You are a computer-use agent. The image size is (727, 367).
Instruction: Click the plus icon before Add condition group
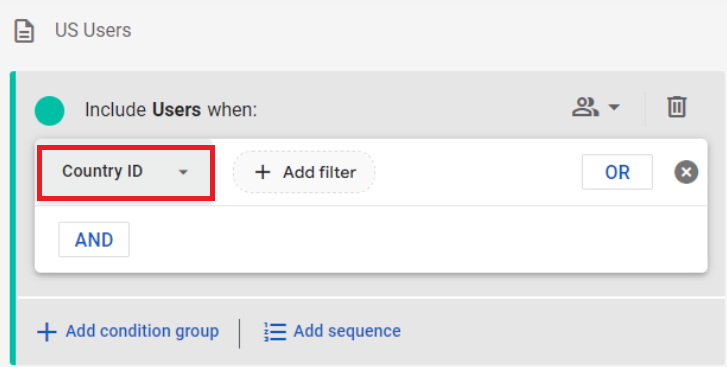pyautogui.click(x=46, y=332)
